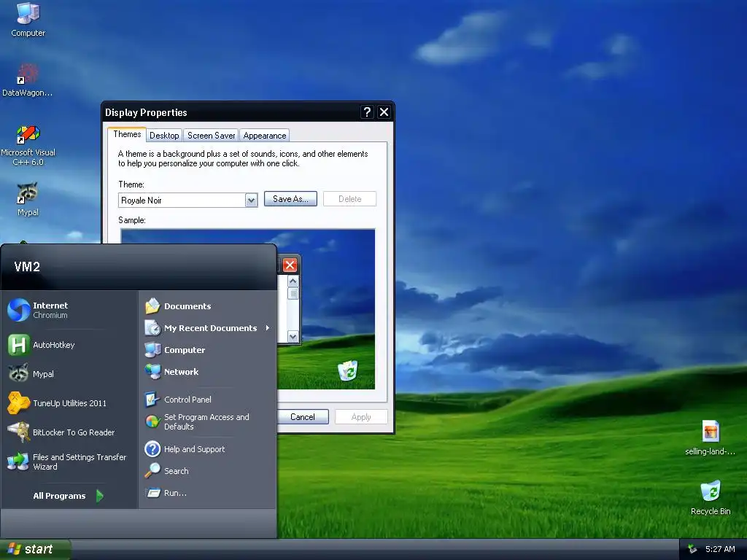Screen dimensions: 747x560
Task: Open Help and Support
Action: (x=208, y=449)
